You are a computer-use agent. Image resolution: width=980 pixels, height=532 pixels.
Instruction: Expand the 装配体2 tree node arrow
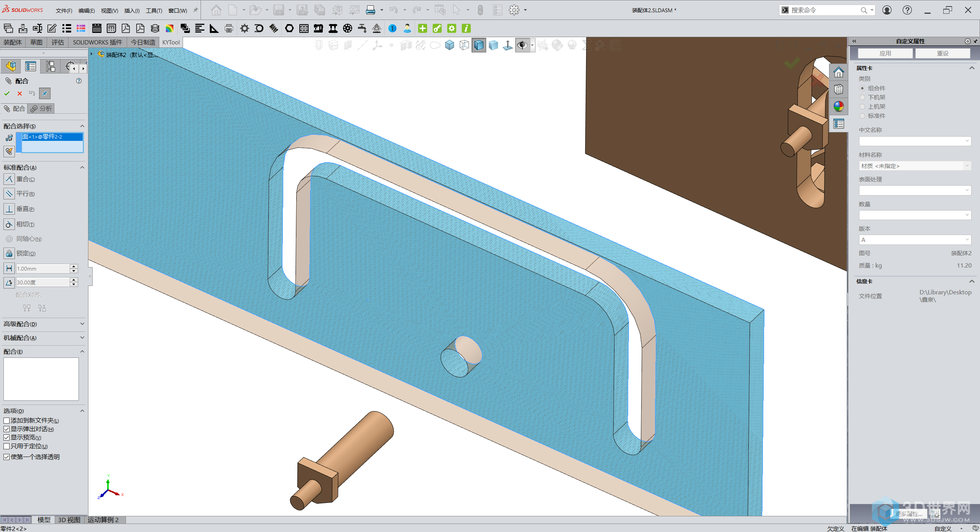coord(92,54)
